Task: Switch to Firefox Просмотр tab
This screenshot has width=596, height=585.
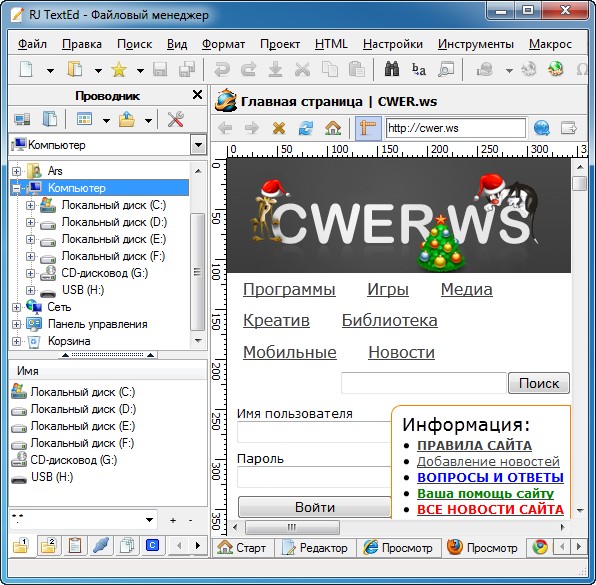Action: [483, 548]
